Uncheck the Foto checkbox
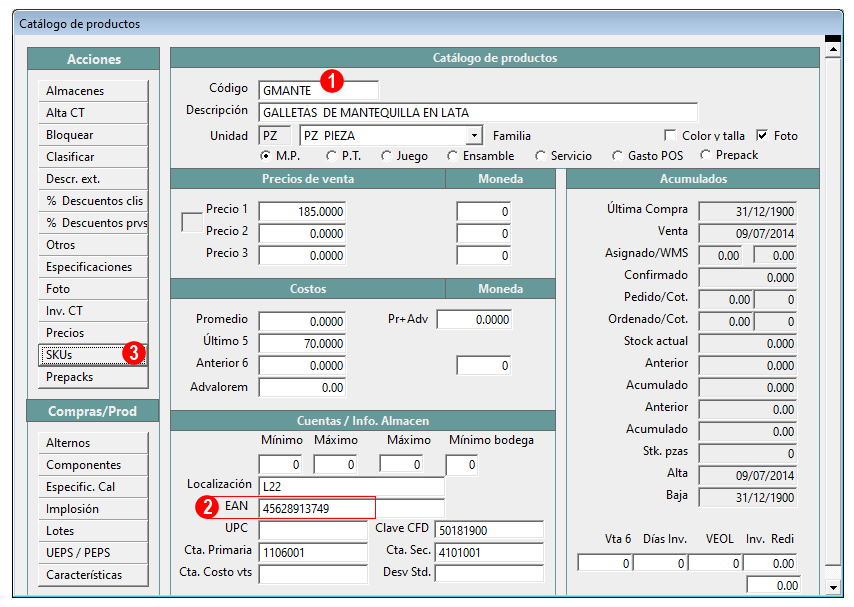Screen dimensions: 854x607 pos(762,135)
